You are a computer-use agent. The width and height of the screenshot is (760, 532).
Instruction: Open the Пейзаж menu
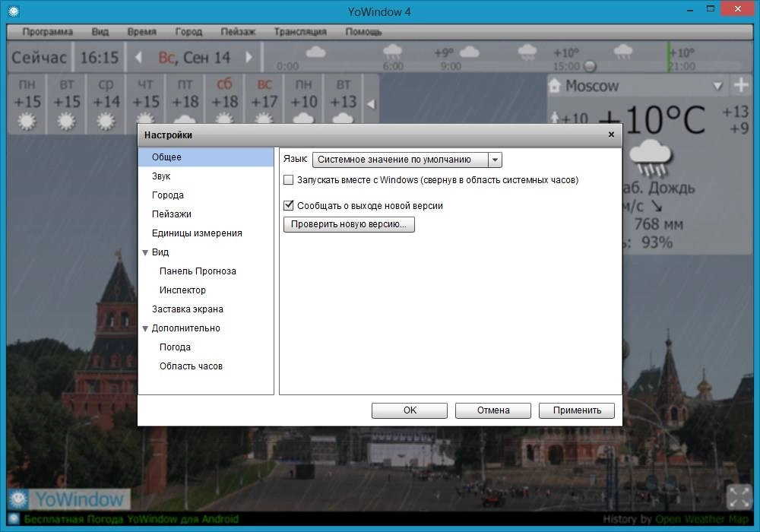[x=237, y=32]
